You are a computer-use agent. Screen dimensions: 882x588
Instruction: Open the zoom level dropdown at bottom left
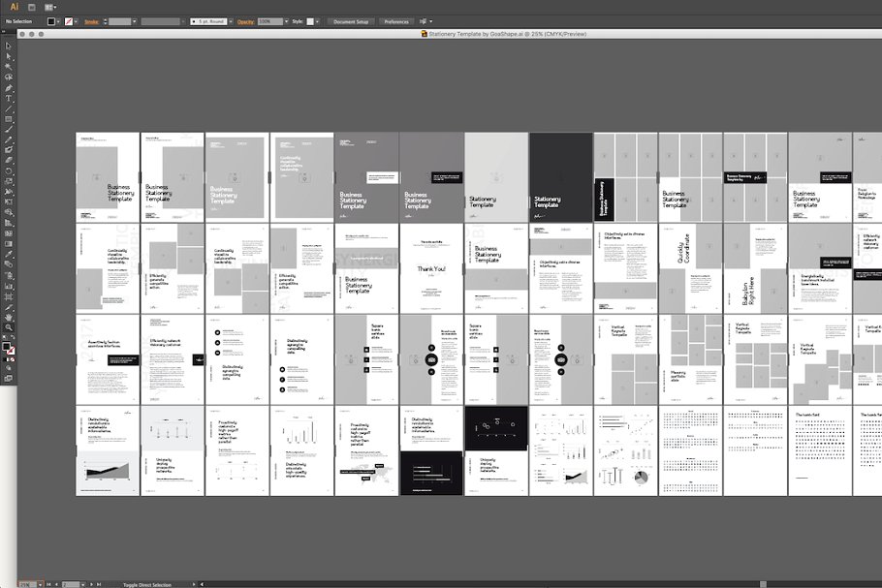pyautogui.click(x=40, y=581)
